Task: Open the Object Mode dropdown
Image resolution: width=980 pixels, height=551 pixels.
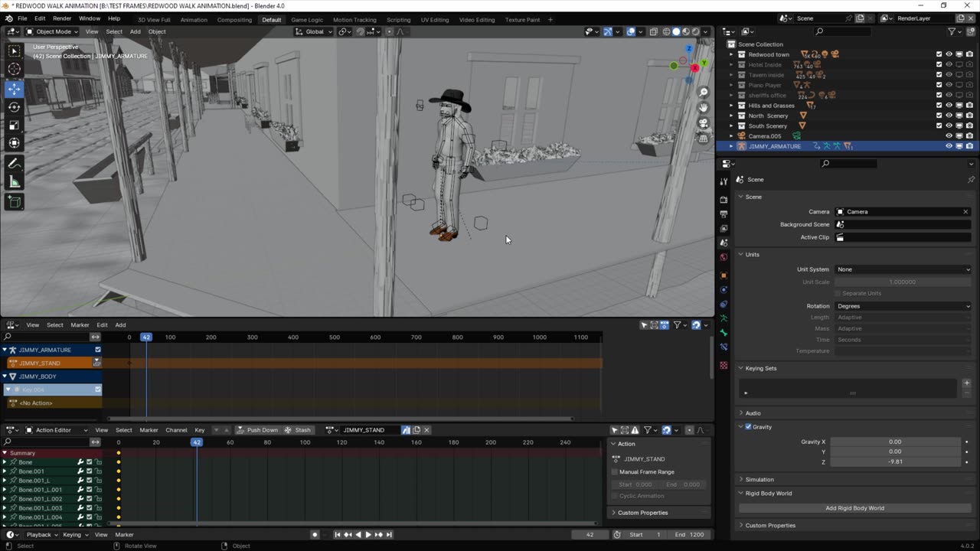Action: pyautogui.click(x=51, y=31)
